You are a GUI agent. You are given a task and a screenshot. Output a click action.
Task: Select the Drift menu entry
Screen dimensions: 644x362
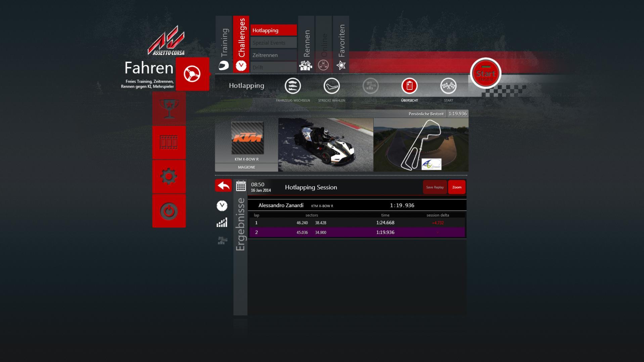click(274, 67)
